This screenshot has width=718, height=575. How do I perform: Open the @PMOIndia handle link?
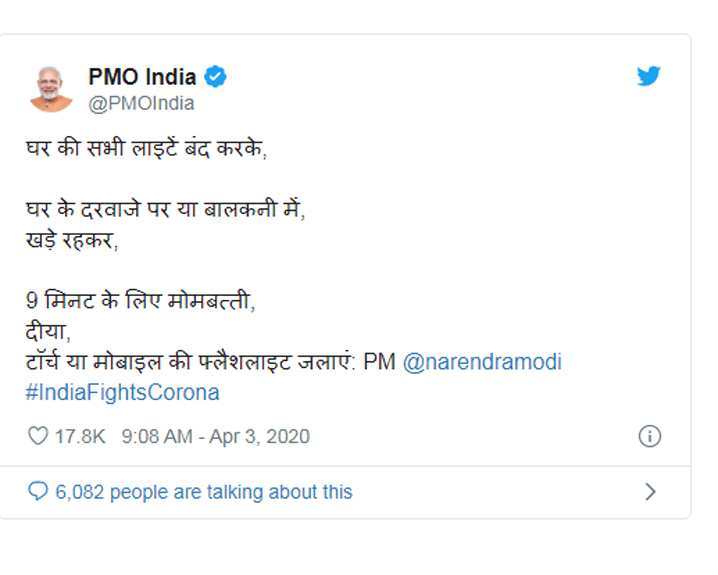pos(141,103)
